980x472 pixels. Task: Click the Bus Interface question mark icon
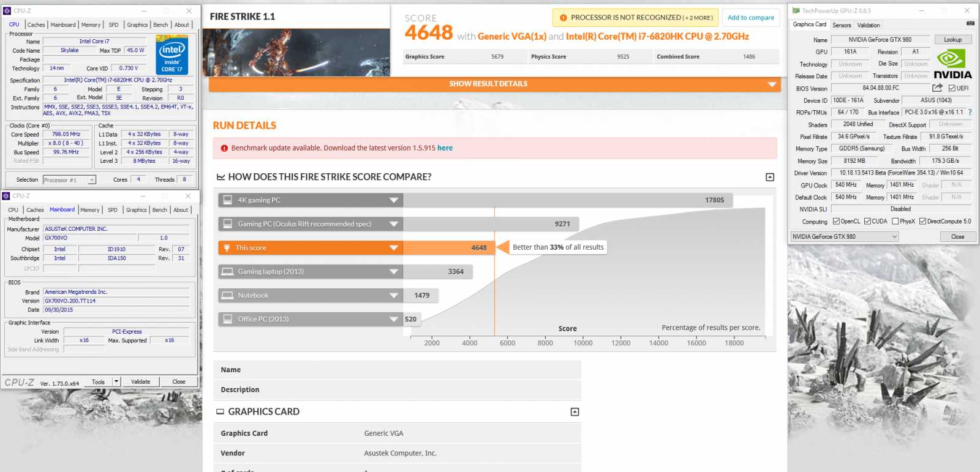(x=970, y=112)
